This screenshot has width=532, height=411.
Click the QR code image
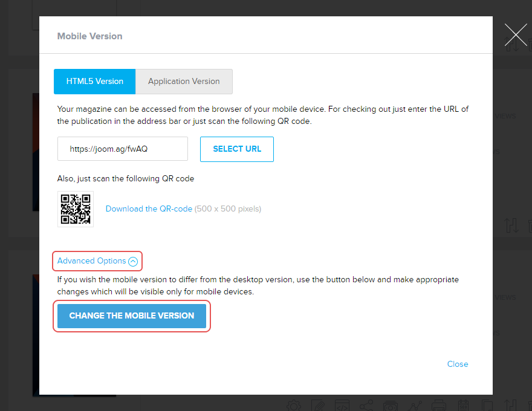[x=76, y=209]
